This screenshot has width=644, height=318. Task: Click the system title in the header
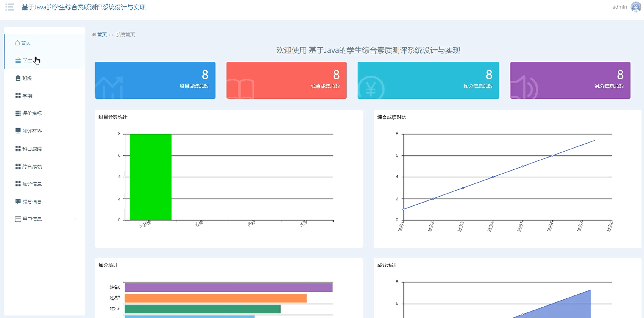(84, 7)
